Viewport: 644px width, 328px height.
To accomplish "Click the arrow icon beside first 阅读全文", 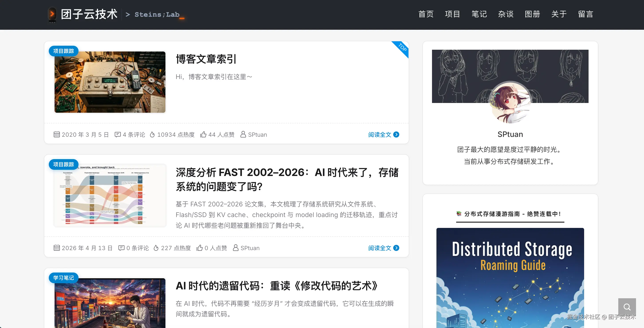I will 396,135.
